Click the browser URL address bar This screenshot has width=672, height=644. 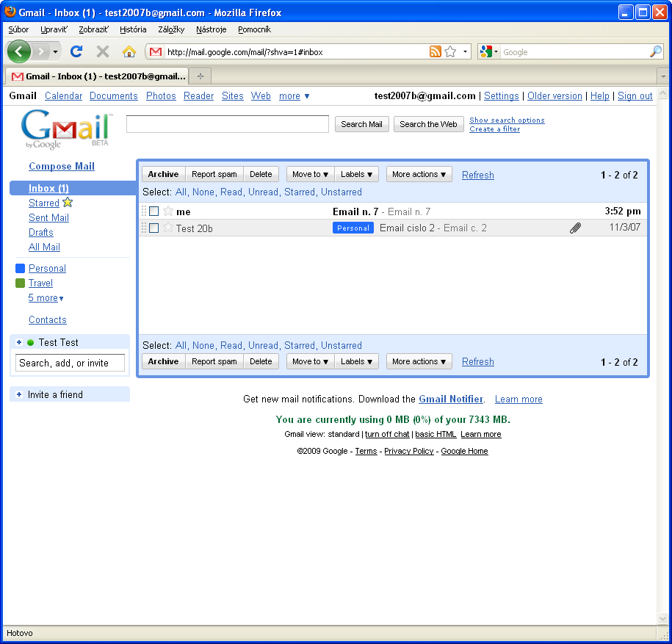pos(296,52)
